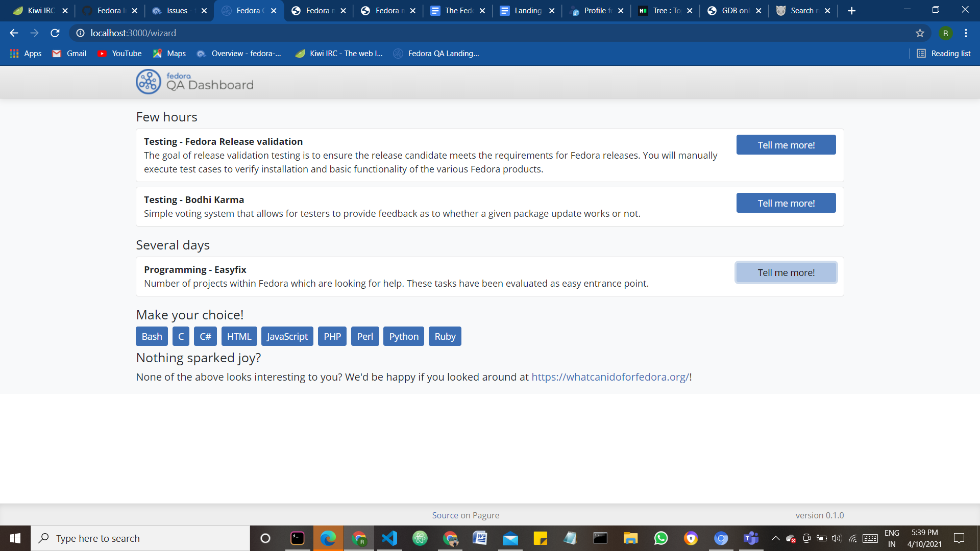Reload the localhost wizard page
This screenshot has width=980, height=551.
(x=55, y=33)
